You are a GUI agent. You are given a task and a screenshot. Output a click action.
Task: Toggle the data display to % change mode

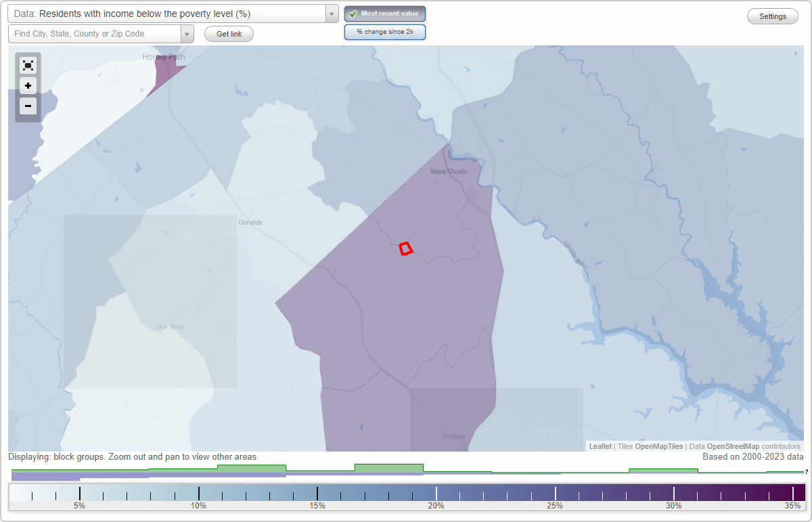[384, 31]
